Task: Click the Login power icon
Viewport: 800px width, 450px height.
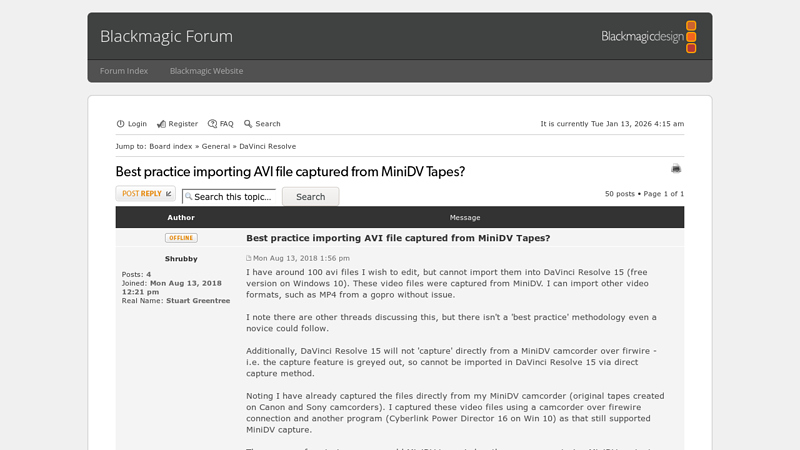Action: 121,124
